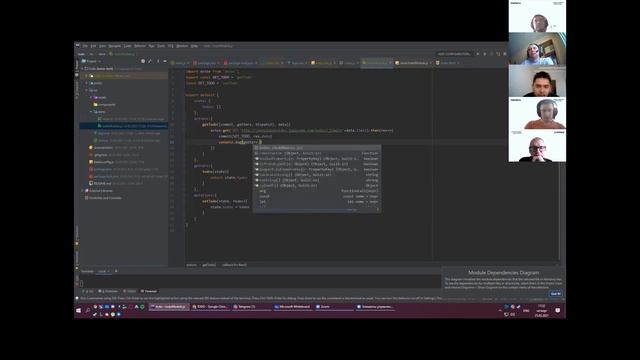Switch to Microsoft Whiteboard taskbar item
640x360 pixels.
pos(292,307)
